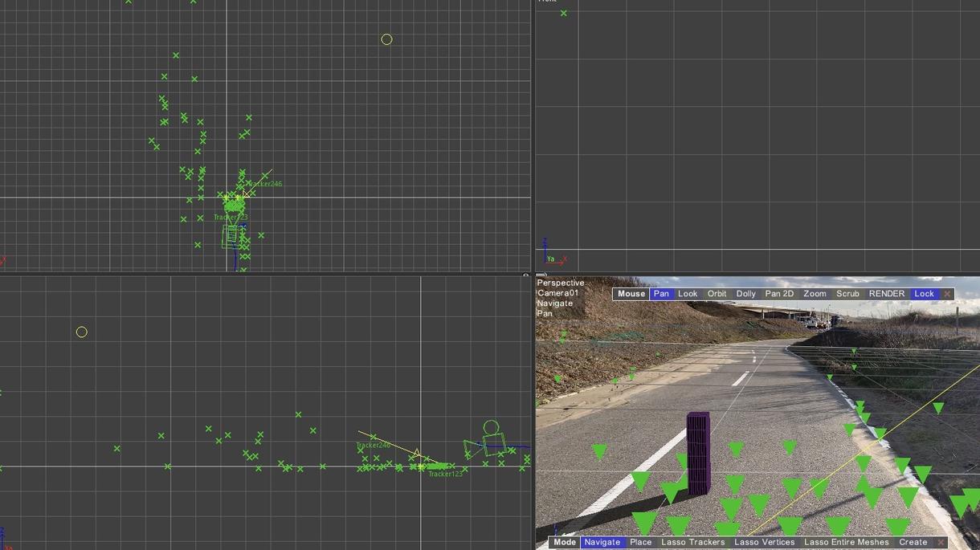The height and width of the screenshot is (550, 980).
Task: Activate Lasso Entire Meshes mode
Action: pos(846,543)
